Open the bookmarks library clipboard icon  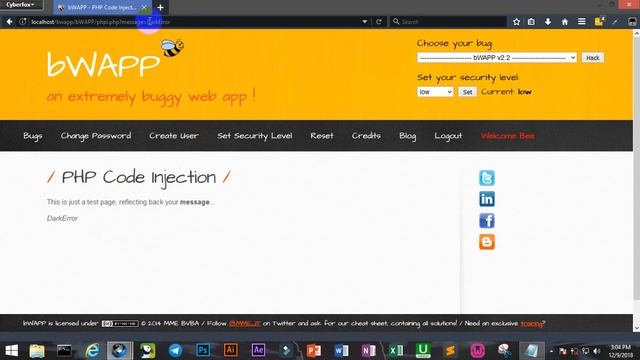pos(531,22)
